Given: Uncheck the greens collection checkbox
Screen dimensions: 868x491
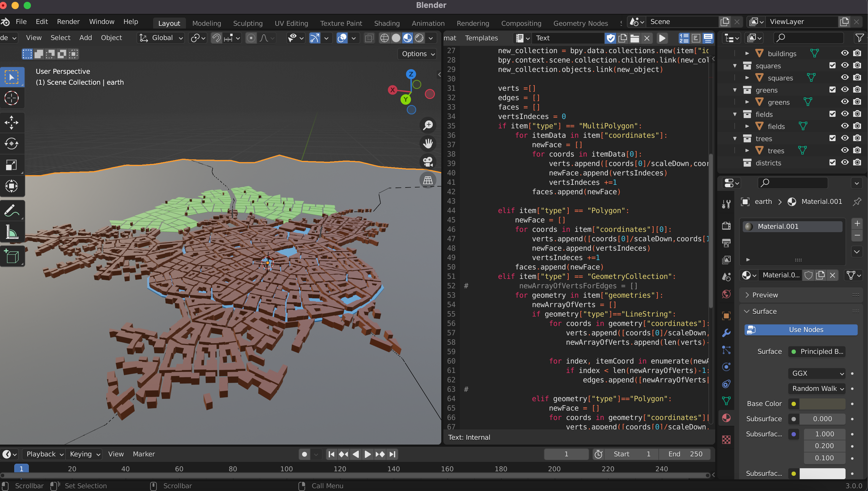Looking at the screenshot, I should click(x=832, y=90).
